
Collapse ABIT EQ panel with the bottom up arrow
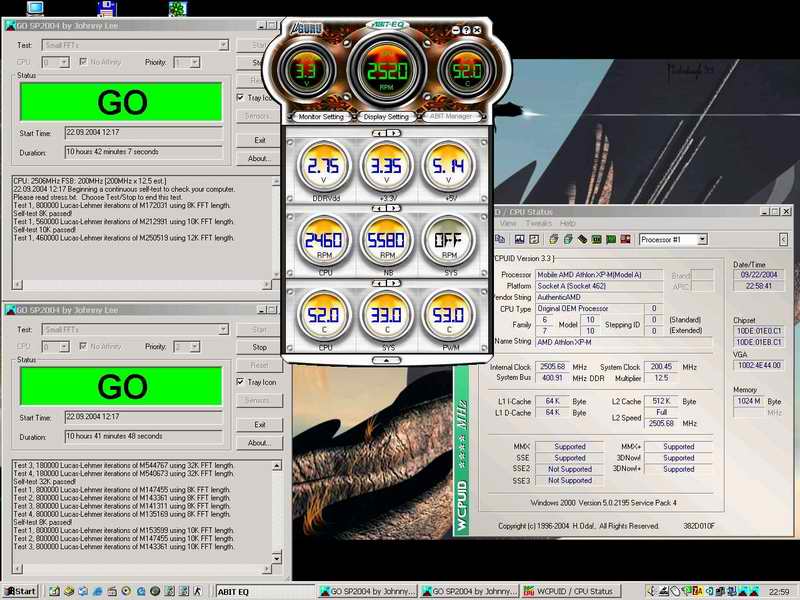[387, 360]
